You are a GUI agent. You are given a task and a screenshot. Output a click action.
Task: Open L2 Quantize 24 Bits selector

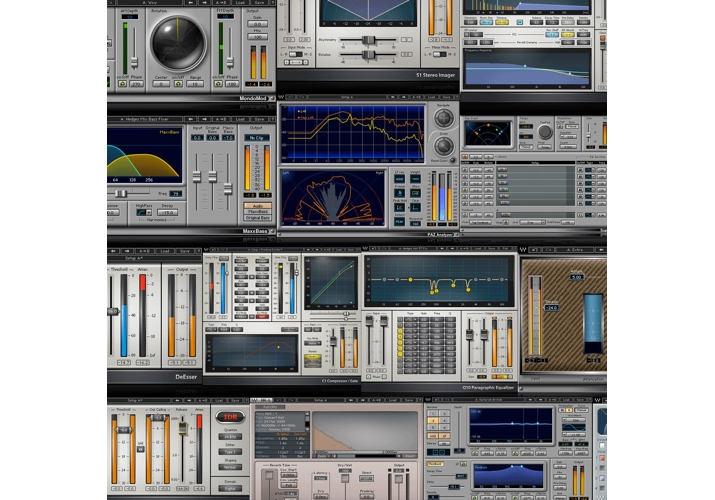tap(230, 437)
